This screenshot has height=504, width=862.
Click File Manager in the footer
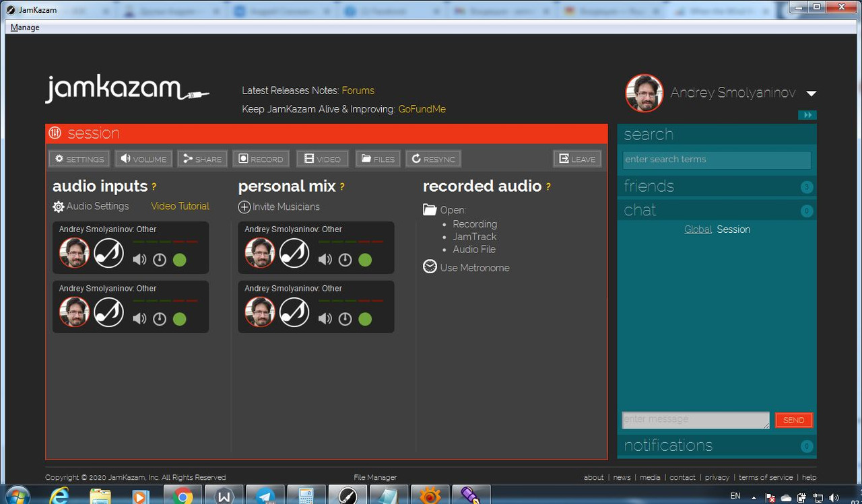point(375,477)
